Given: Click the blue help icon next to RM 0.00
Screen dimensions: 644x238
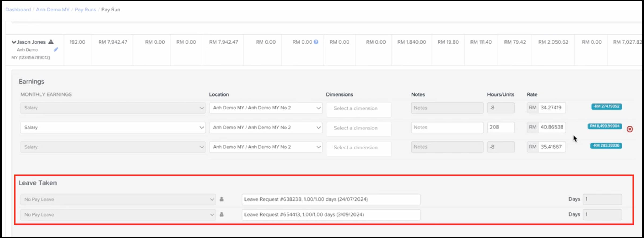Looking at the screenshot, I should coord(316,42).
